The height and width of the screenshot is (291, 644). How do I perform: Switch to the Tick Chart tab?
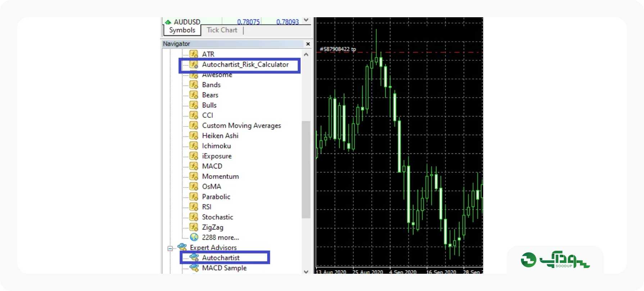pos(222,30)
